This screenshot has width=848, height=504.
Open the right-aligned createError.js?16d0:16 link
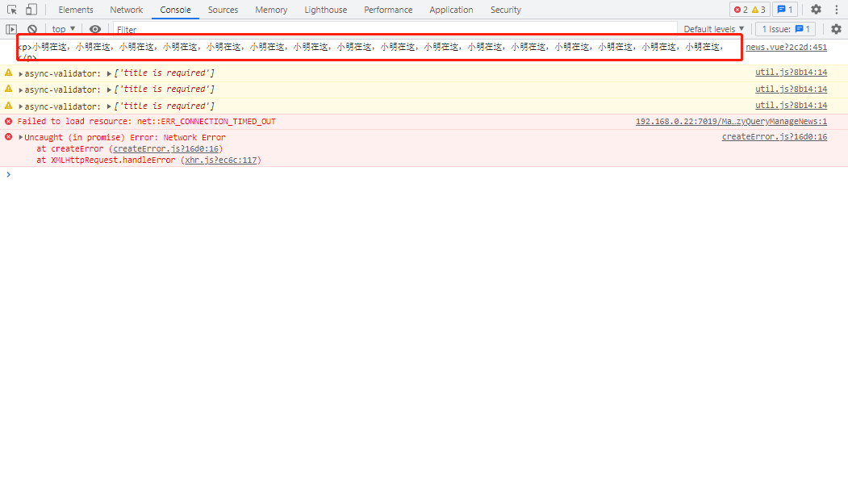pos(775,137)
